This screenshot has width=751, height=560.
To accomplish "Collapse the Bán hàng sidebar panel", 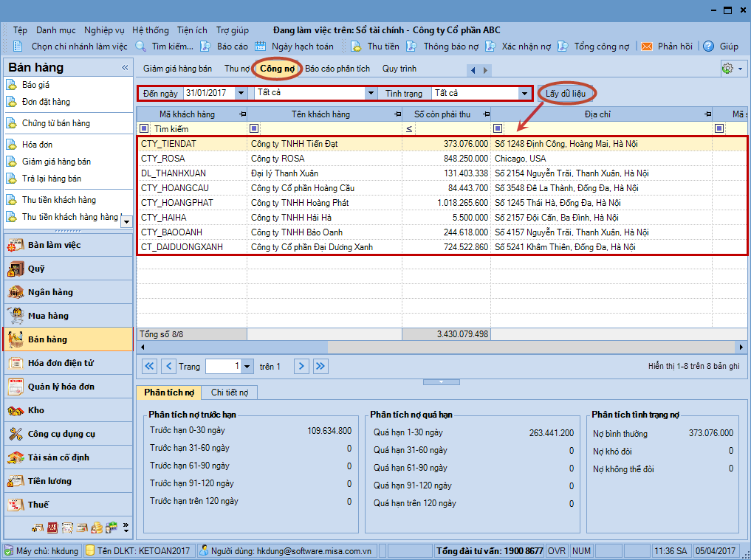I will pos(125,67).
